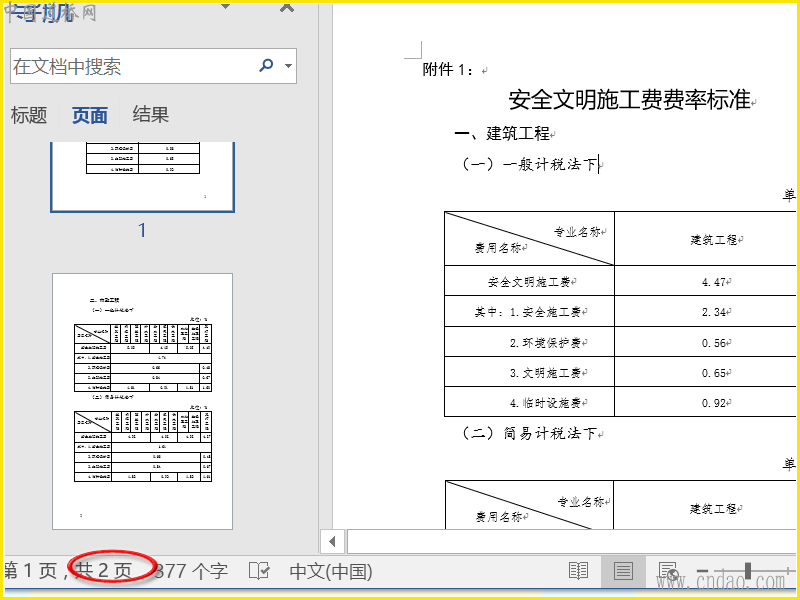Select the page 2 thumbnail
The width and height of the screenshot is (800, 600).
142,401
